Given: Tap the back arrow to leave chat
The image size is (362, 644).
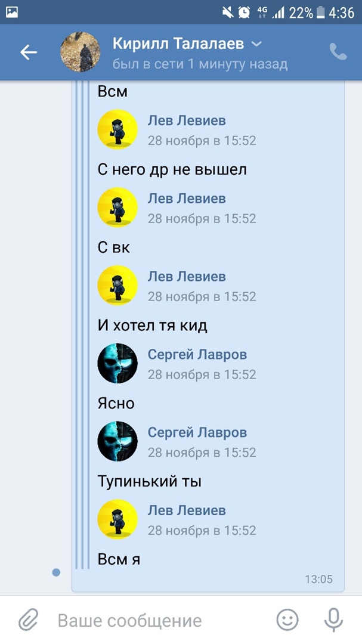Looking at the screenshot, I should [x=29, y=52].
